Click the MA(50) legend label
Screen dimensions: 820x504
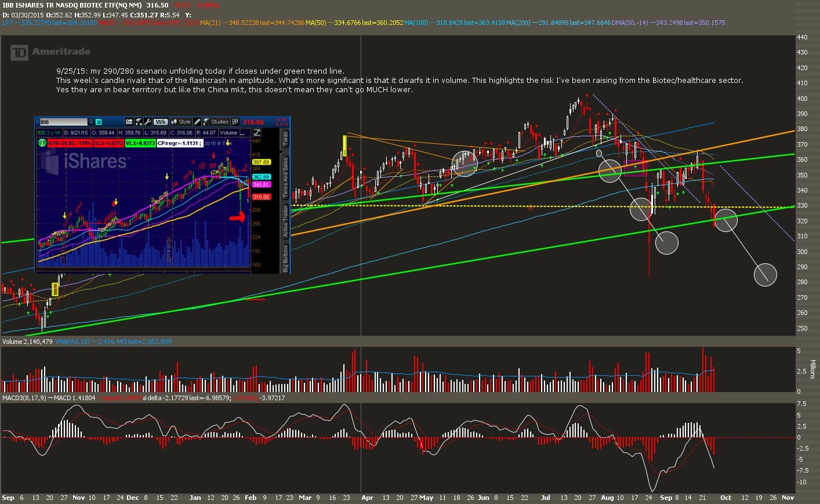[316, 23]
